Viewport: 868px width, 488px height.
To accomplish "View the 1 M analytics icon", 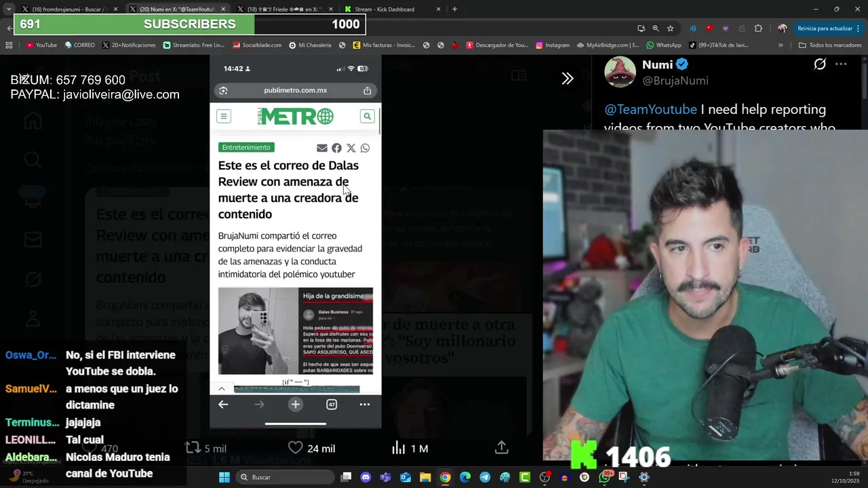I will (x=399, y=448).
